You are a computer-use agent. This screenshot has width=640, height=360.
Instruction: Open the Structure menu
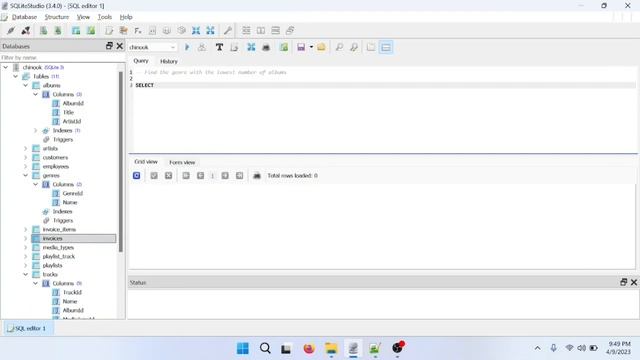point(57,17)
